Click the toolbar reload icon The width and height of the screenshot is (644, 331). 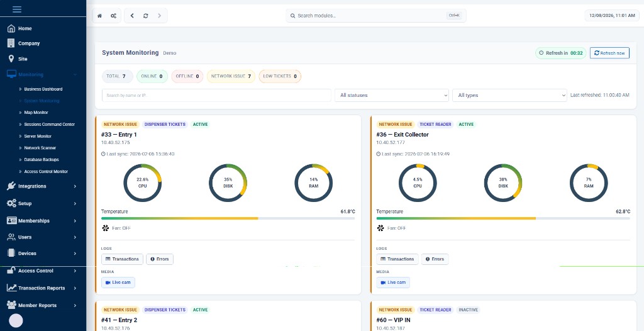tap(145, 16)
